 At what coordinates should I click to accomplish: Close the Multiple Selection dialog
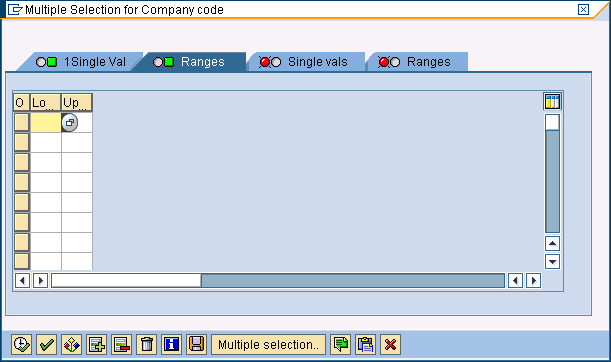click(x=583, y=9)
